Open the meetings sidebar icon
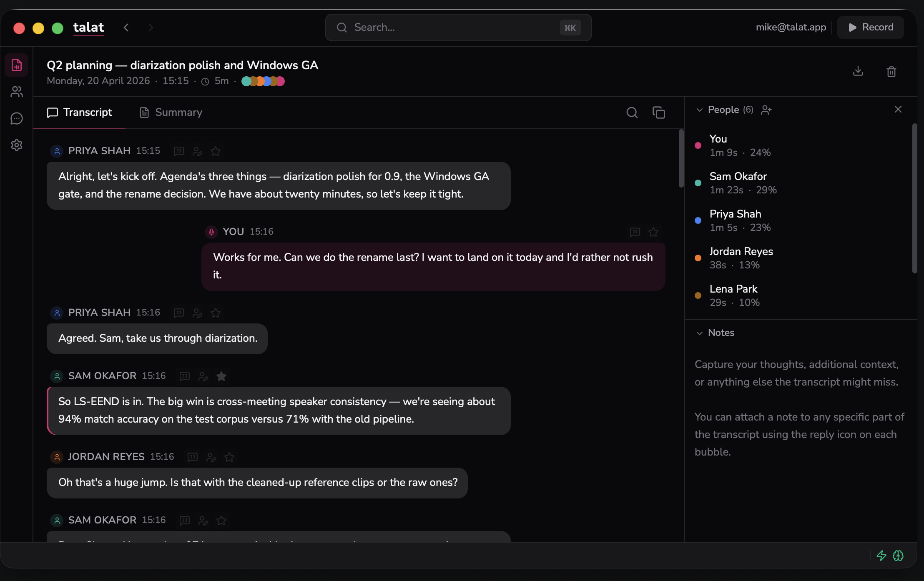This screenshot has width=924, height=581. (x=17, y=65)
